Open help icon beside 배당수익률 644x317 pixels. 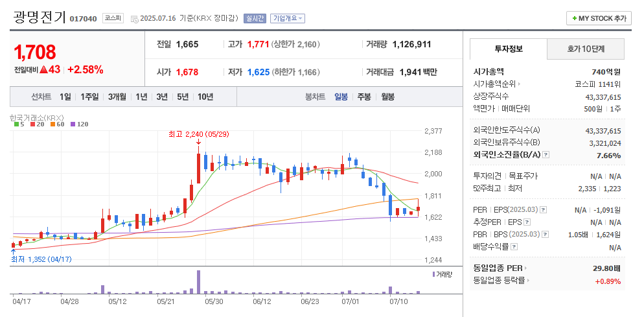pos(514,247)
